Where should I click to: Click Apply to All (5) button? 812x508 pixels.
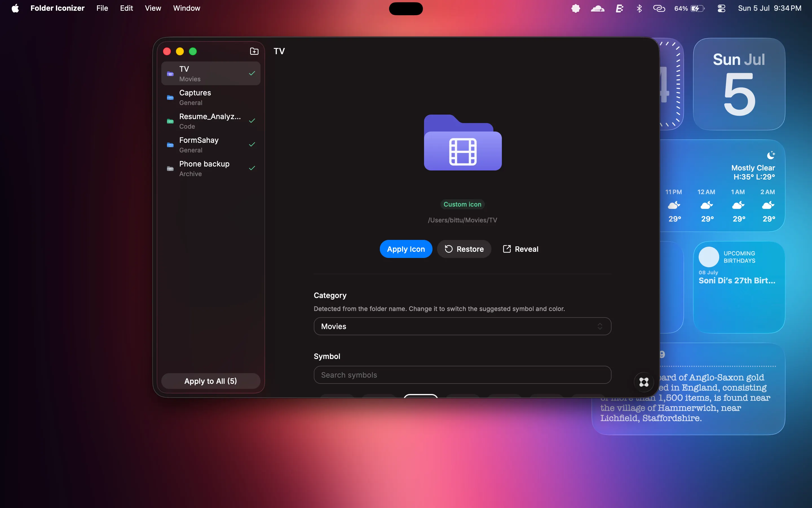211,381
